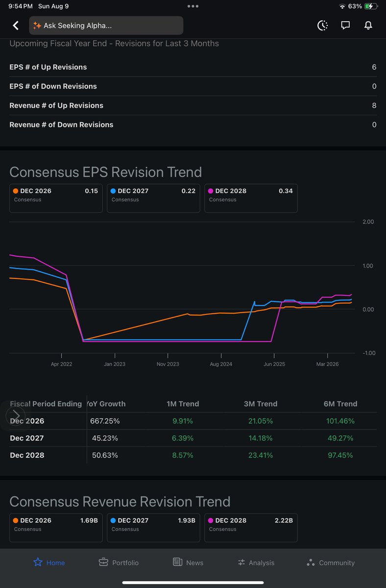Image resolution: width=386 pixels, height=588 pixels.
Task: Switch to the Analysis tab
Action: [x=256, y=563]
